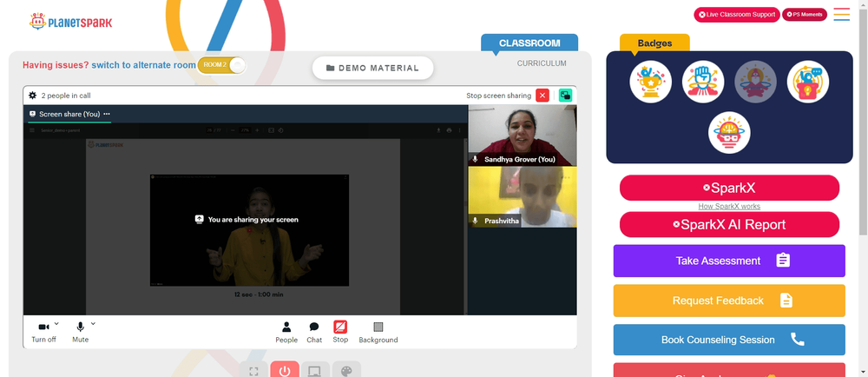Open Background effects option

[378, 332]
